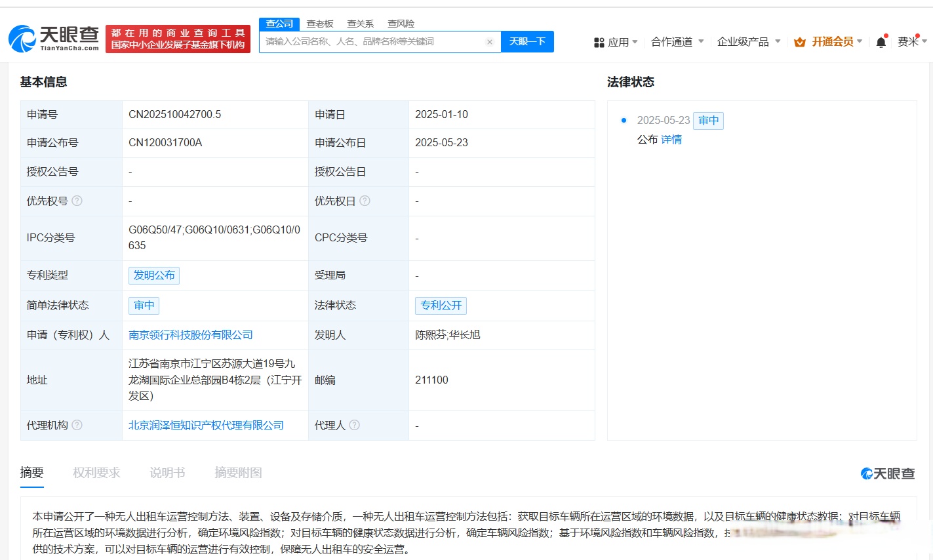Screen dimensions: 933x560
Task: Open the notification bell
Action: click(x=881, y=41)
